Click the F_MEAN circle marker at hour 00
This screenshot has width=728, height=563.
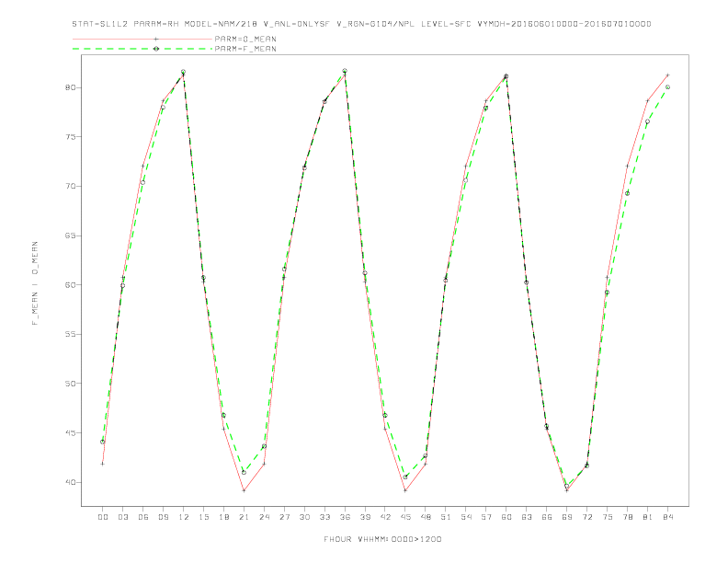click(103, 442)
